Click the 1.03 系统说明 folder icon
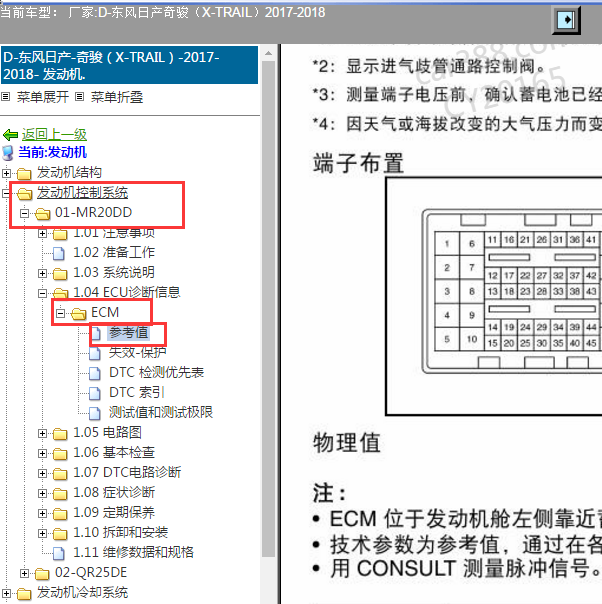 pyautogui.click(x=60, y=274)
